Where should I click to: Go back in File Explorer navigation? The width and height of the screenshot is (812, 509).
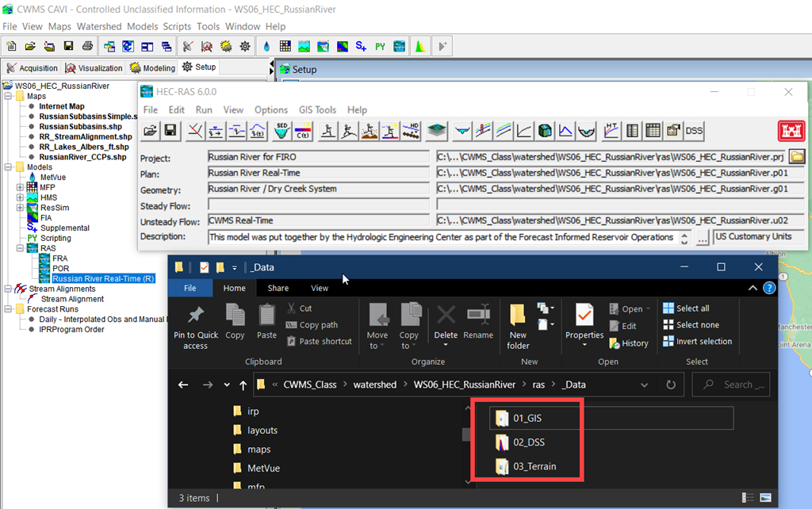pos(183,385)
